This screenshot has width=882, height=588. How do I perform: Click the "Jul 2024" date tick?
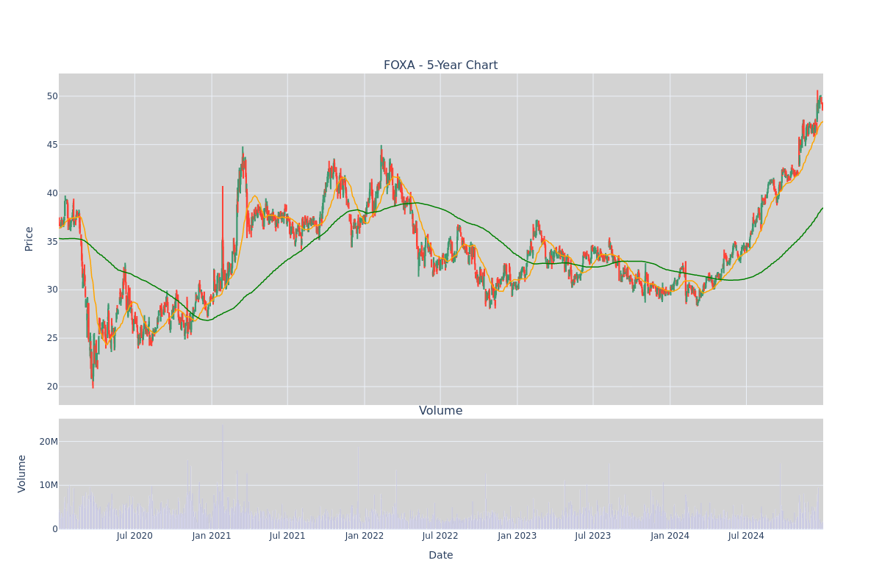coord(746,536)
